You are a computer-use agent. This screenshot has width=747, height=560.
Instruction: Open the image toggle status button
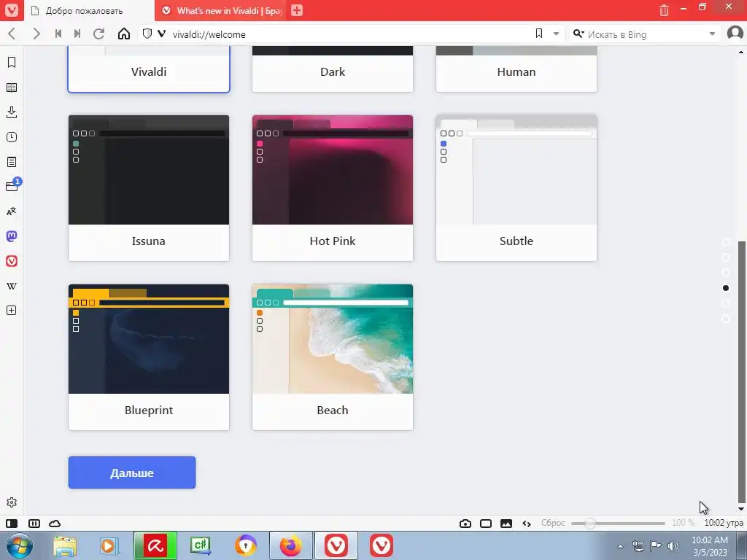point(506,524)
